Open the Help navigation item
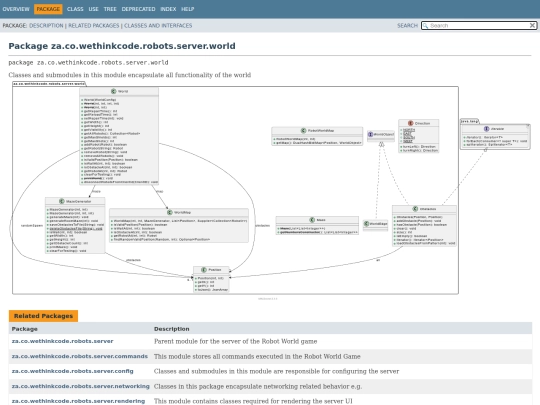This screenshot has width=540, height=405. coord(188,9)
